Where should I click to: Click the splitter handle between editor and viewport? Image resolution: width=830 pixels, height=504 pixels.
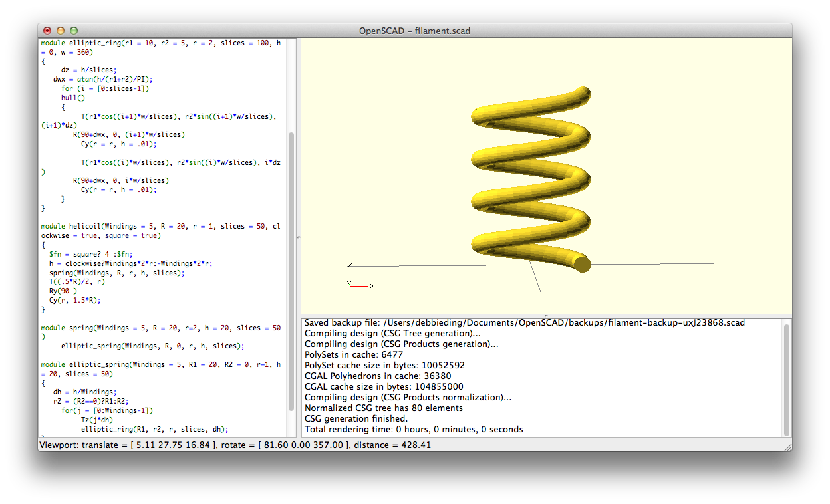tap(297, 237)
